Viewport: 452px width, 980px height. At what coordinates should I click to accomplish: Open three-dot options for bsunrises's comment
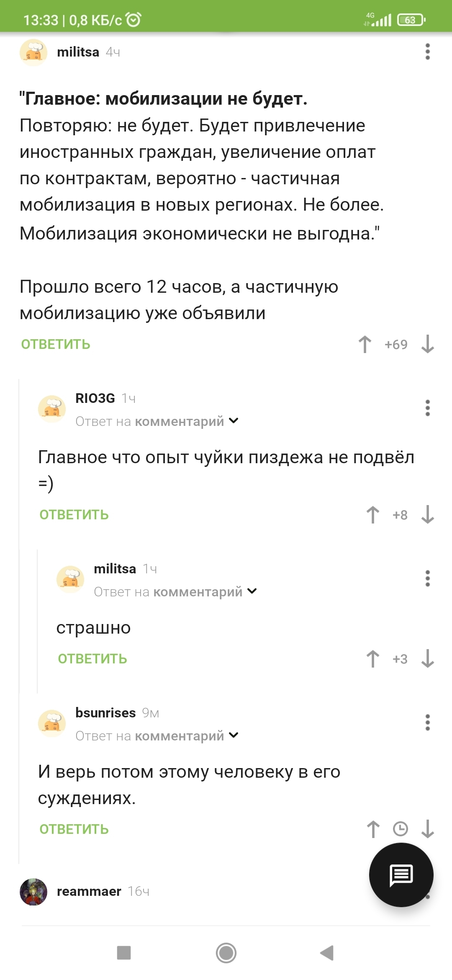click(427, 722)
